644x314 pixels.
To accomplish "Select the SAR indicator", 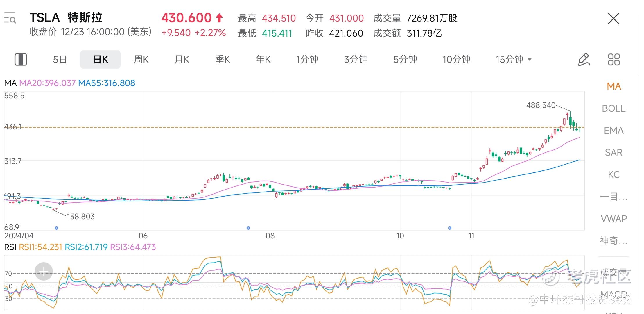I will pyautogui.click(x=613, y=152).
